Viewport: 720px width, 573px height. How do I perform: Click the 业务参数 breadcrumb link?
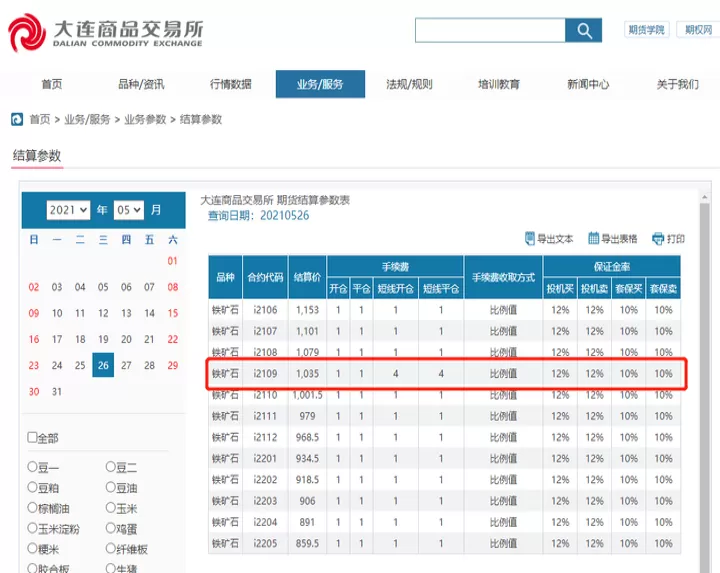click(x=145, y=119)
